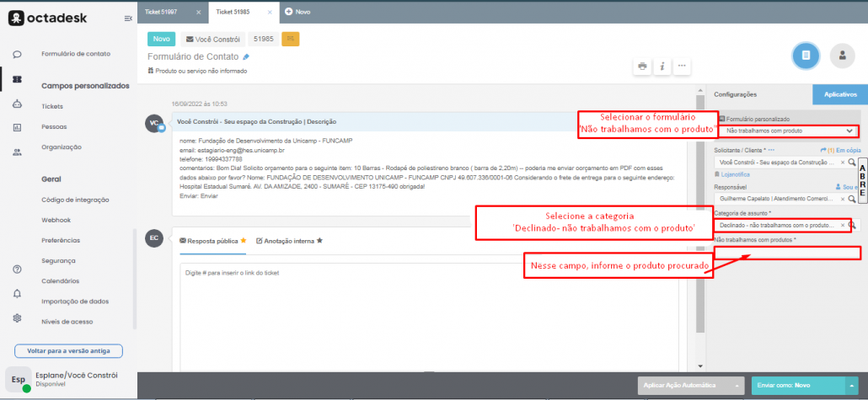This screenshot has width=868, height=400.
Task: Open the Preferências settings link
Action: [61, 240]
